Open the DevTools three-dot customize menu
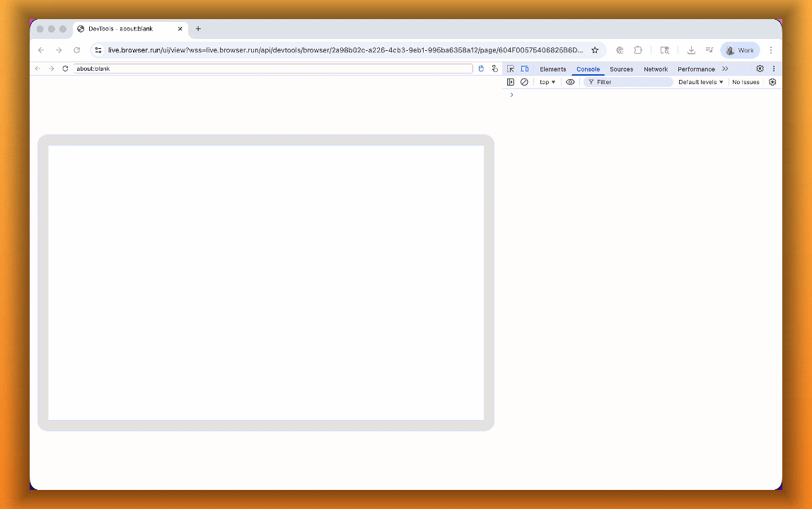Image resolution: width=812 pixels, height=509 pixels. click(774, 69)
